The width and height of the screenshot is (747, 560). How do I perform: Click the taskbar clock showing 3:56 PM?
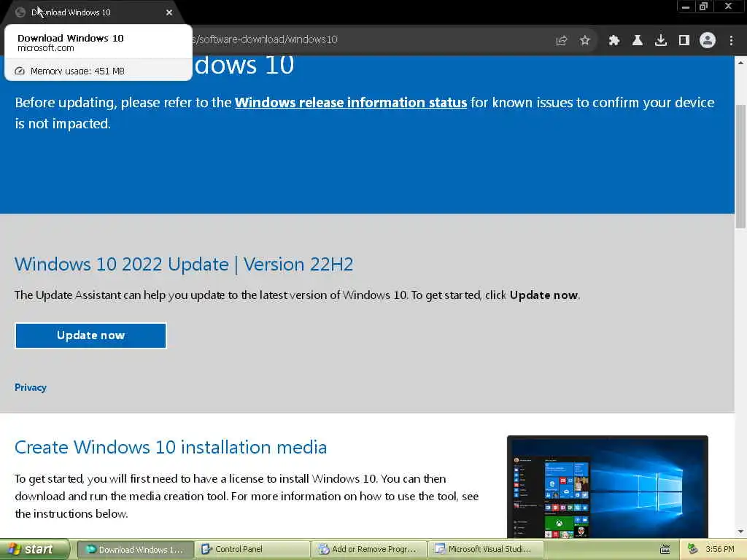point(720,550)
